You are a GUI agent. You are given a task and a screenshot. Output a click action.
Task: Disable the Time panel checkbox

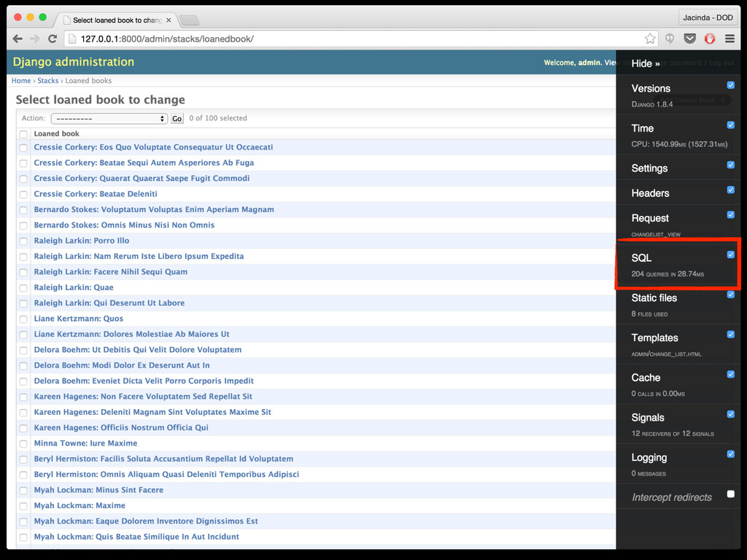[730, 125]
